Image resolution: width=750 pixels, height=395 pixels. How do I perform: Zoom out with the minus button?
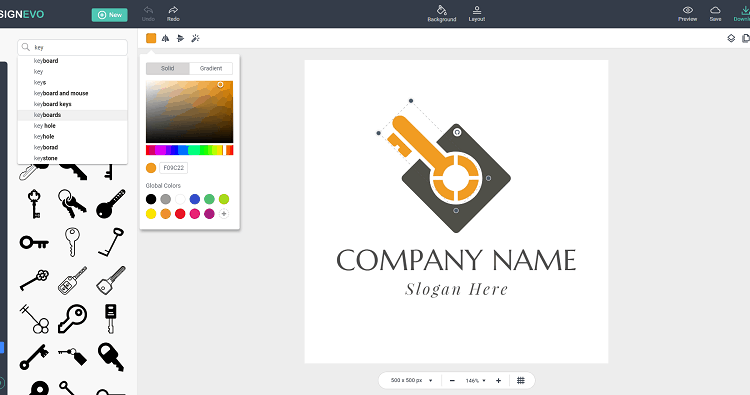click(x=452, y=381)
